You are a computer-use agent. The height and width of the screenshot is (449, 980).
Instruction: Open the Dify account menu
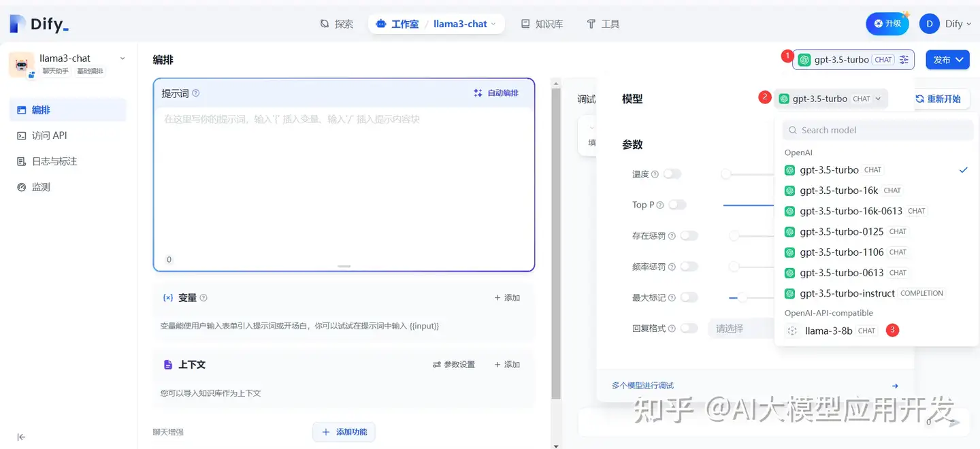point(945,24)
